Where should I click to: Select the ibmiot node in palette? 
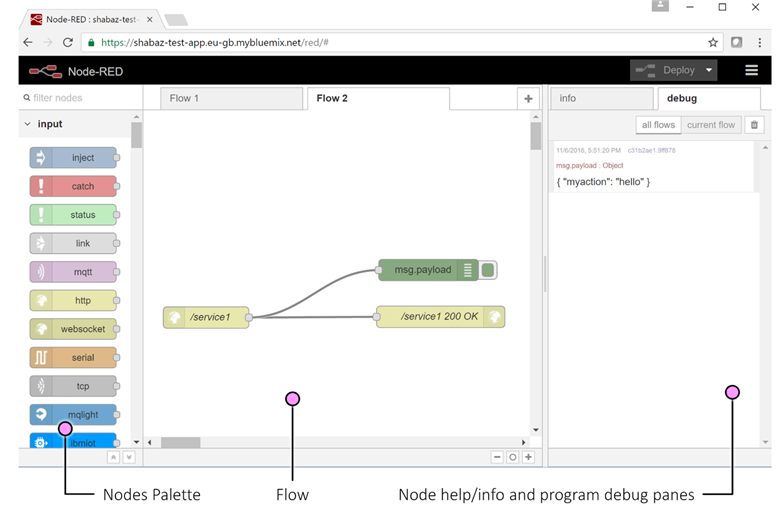tap(73, 440)
